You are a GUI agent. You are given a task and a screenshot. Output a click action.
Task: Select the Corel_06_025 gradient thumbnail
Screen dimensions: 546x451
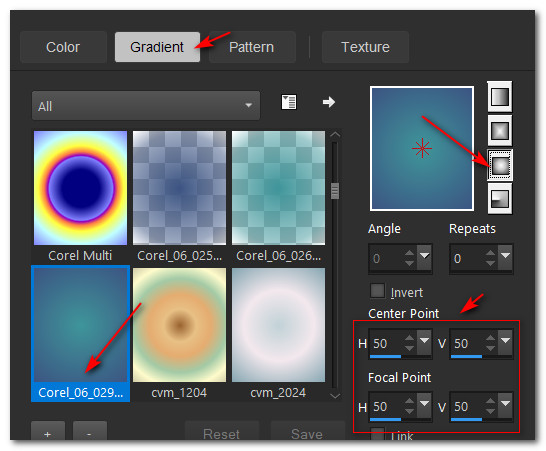179,188
